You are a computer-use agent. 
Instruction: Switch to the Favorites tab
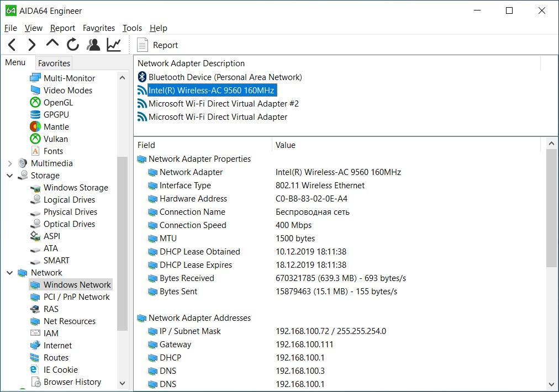click(x=54, y=63)
